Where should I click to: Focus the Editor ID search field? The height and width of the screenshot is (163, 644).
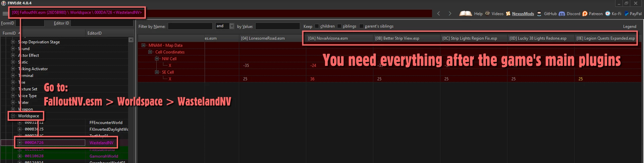(102, 23)
